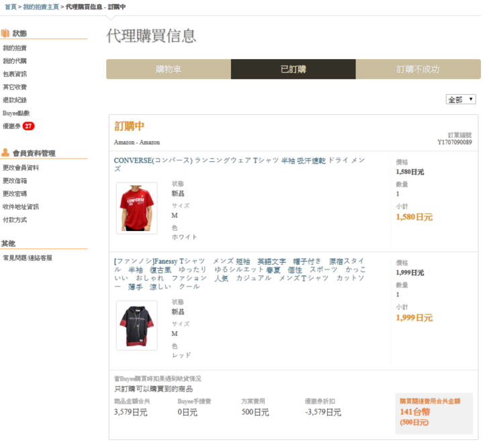The height and width of the screenshot is (448, 489).
Task: Click the 只訂購可以購買到的商品 text
Action: tap(153, 389)
